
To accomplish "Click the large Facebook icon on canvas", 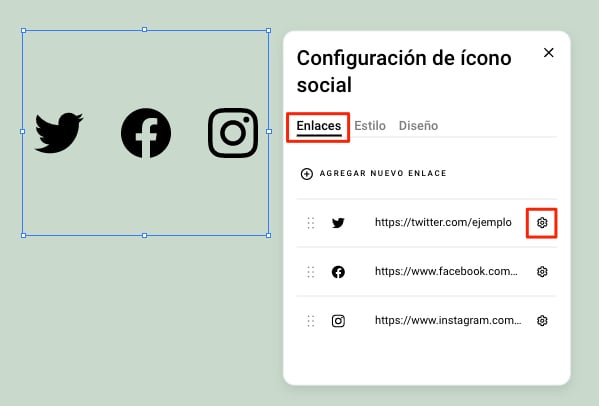I will (146, 133).
